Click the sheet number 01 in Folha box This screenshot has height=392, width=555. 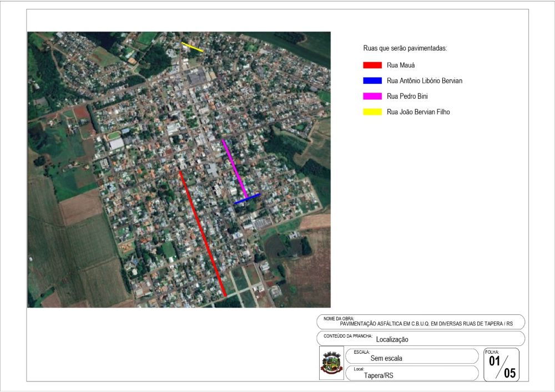coord(496,362)
